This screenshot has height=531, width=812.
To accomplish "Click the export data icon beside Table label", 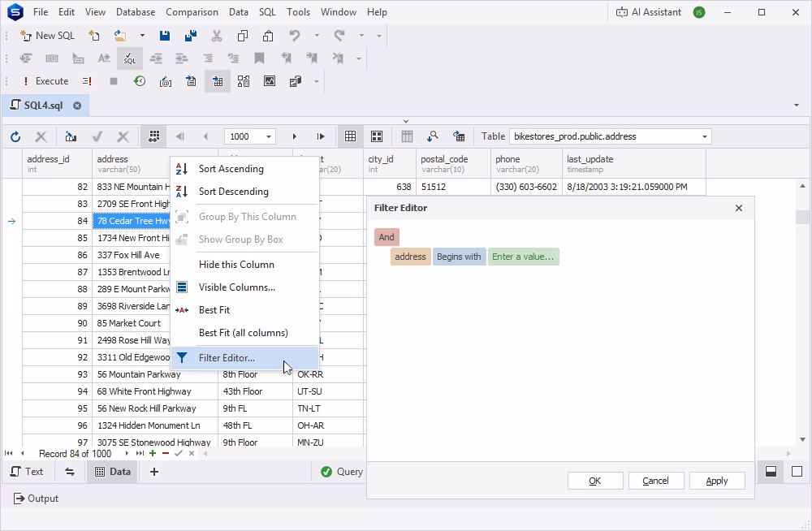I will [x=458, y=136].
